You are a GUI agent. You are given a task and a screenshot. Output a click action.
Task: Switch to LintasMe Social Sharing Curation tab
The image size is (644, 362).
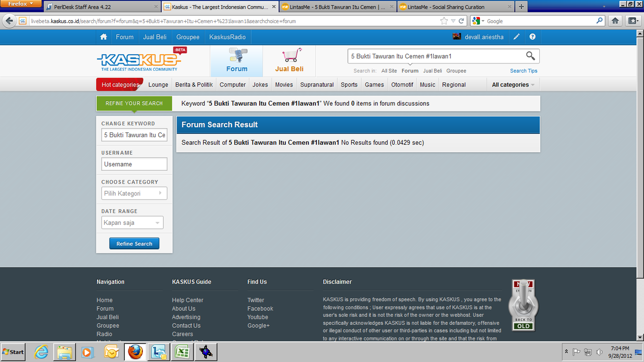[455, 7]
